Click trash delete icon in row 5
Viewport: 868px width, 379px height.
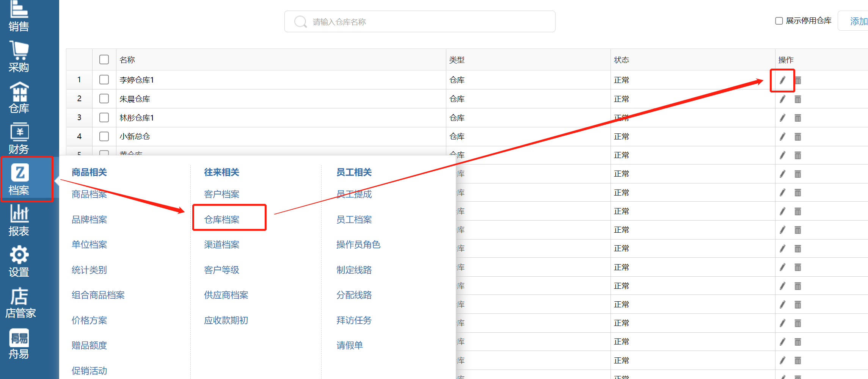798,155
